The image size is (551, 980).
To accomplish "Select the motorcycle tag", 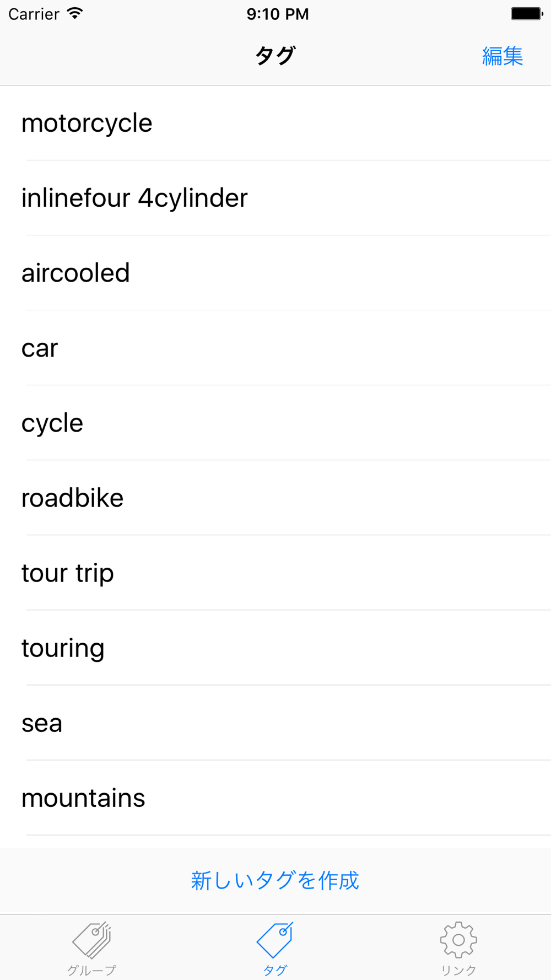I will pos(87,123).
